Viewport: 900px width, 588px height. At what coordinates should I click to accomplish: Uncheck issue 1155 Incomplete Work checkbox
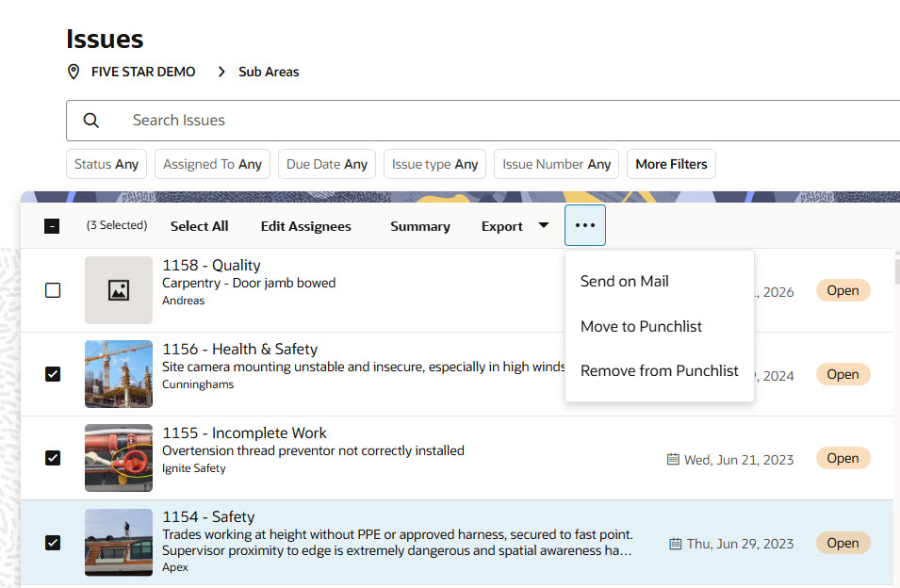point(53,458)
